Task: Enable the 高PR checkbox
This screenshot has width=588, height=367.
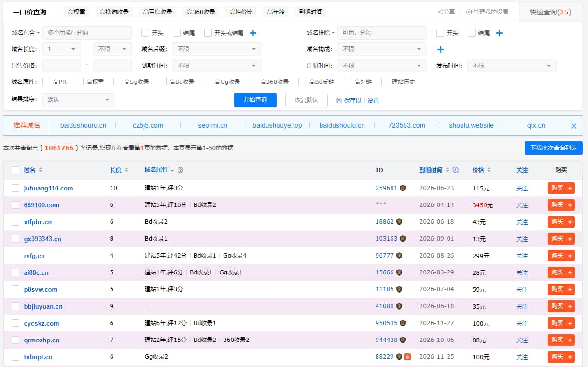Action: 46,82
